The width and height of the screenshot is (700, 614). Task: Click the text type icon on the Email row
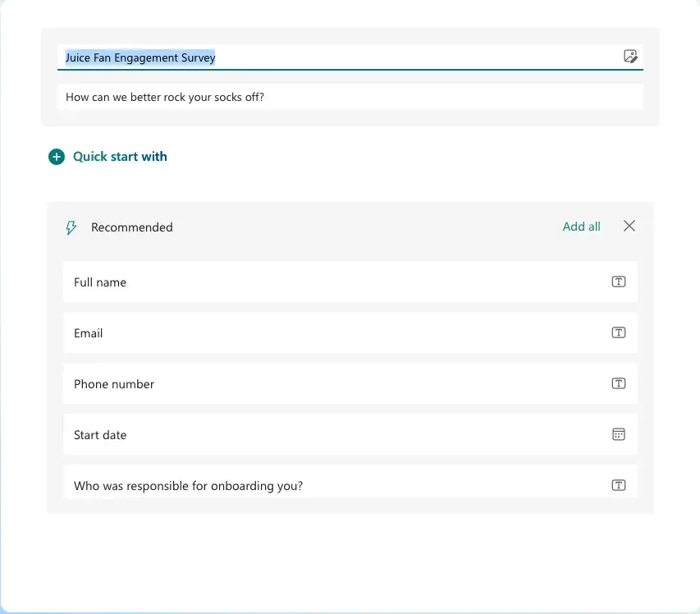click(618, 332)
